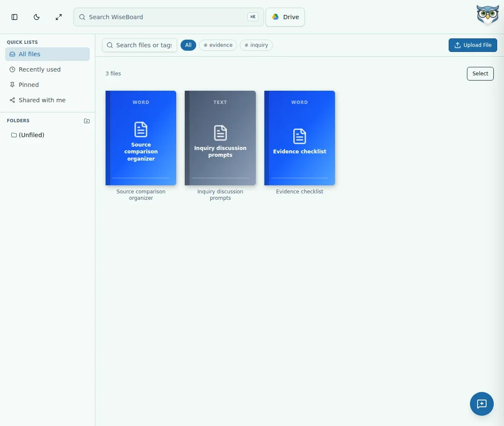Open Evidence checklist book cover
This screenshot has height=426, width=504.
(x=300, y=138)
